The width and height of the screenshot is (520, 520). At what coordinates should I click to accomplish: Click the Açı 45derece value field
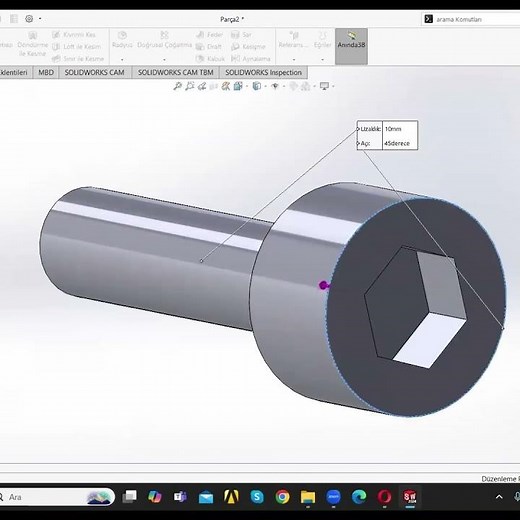pos(400,143)
